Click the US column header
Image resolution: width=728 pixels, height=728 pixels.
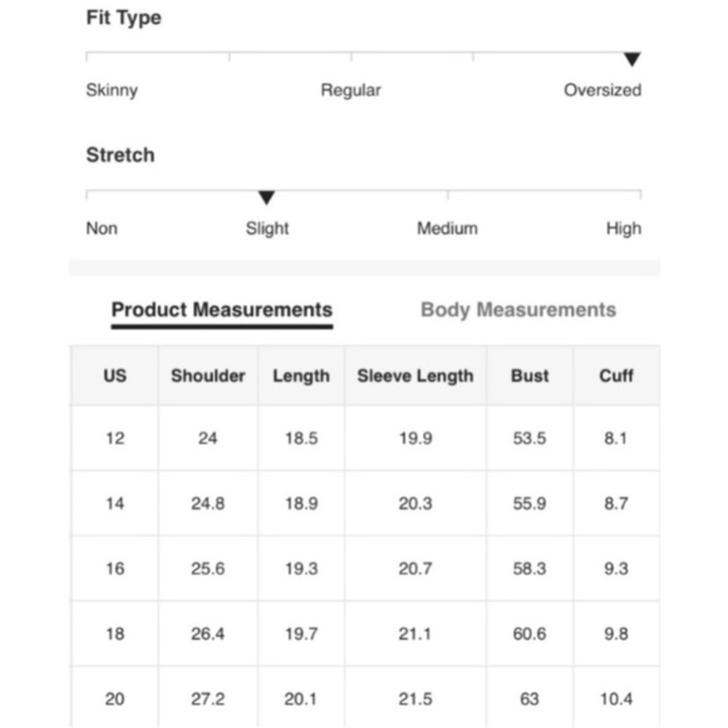coord(115,376)
